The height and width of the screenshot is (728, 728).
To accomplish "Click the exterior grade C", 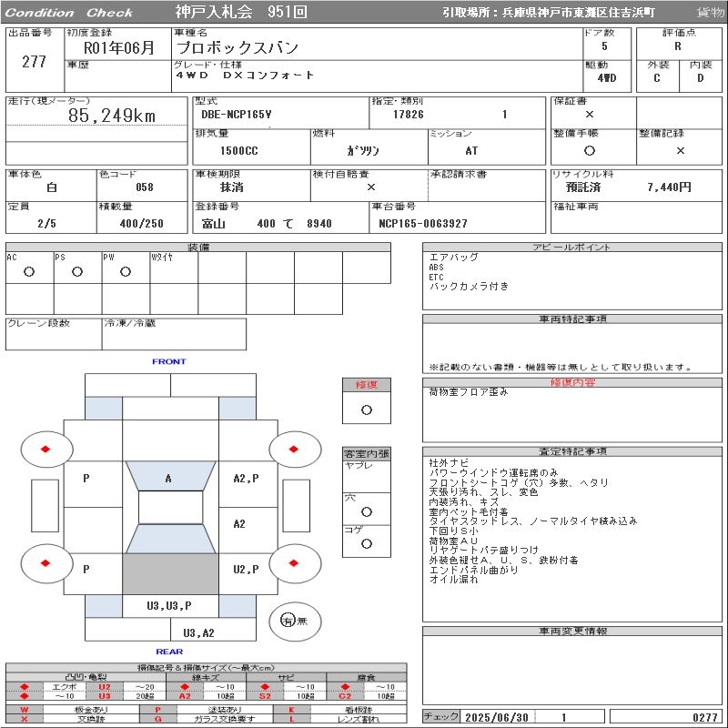I will pos(656,78).
